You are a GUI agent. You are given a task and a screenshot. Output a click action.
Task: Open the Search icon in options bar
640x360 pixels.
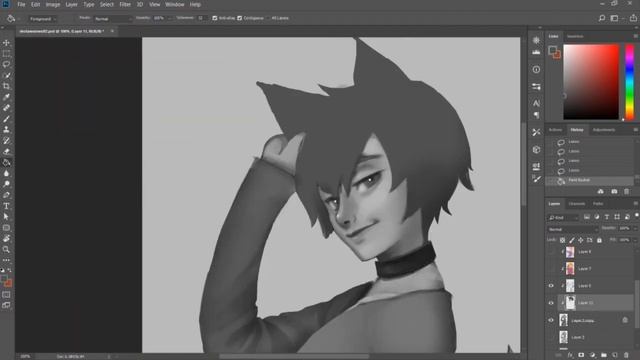tap(602, 18)
